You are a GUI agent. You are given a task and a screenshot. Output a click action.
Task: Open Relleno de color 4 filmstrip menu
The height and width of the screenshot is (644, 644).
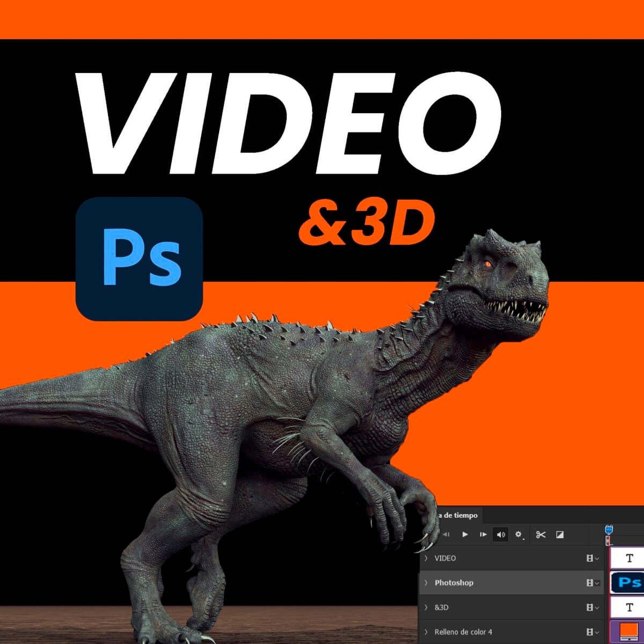(592, 632)
